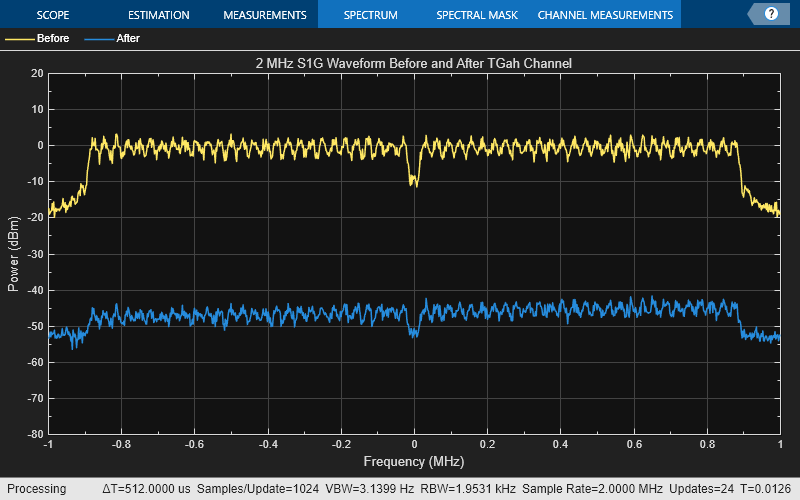This screenshot has height=500, width=800.
Task: Click the 20 power axis tick label
Action: pyautogui.click(x=37, y=73)
